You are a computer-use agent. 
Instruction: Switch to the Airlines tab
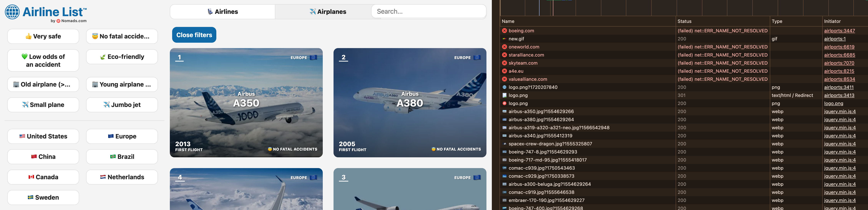(223, 12)
